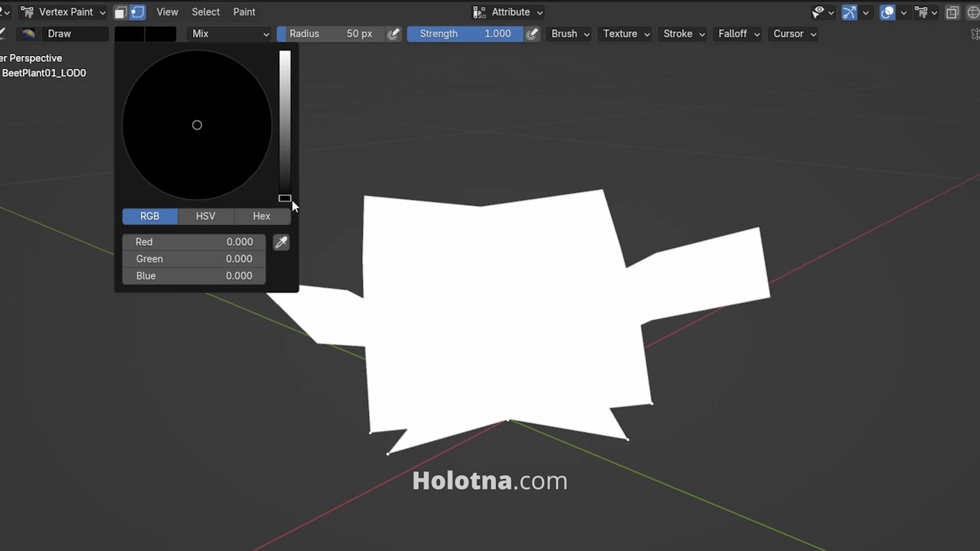Click the brightness value slider bar
The image size is (980, 551).
285,126
